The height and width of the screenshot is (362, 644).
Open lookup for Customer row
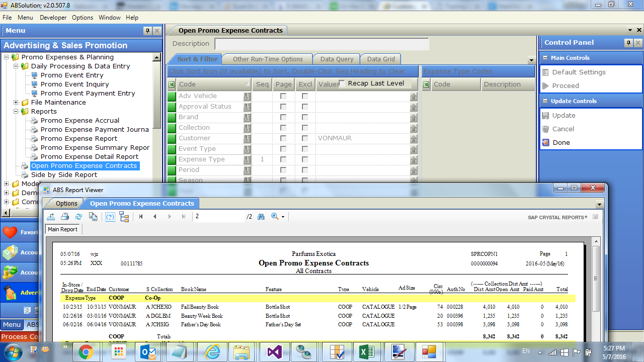point(248,138)
